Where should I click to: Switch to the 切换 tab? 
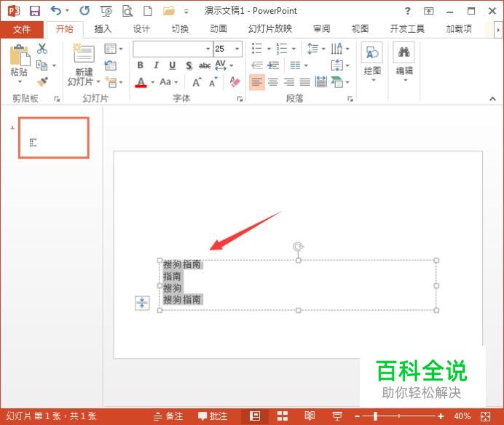(x=180, y=29)
